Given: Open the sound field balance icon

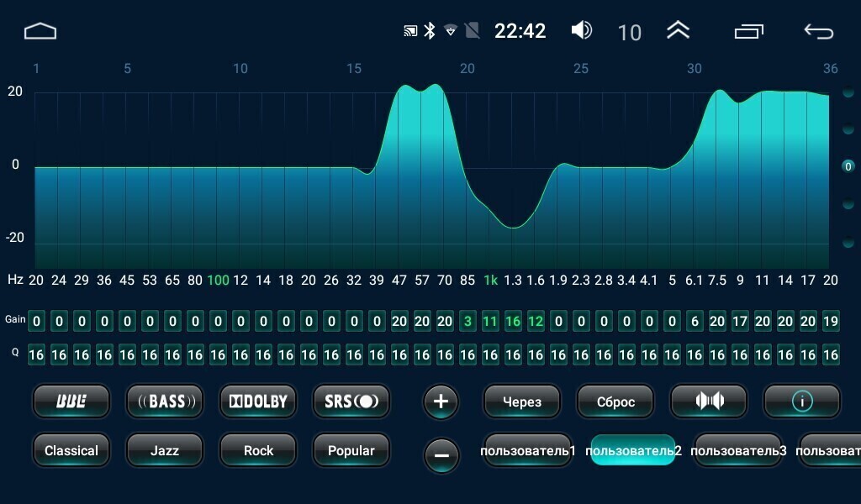Looking at the screenshot, I should point(709,402).
